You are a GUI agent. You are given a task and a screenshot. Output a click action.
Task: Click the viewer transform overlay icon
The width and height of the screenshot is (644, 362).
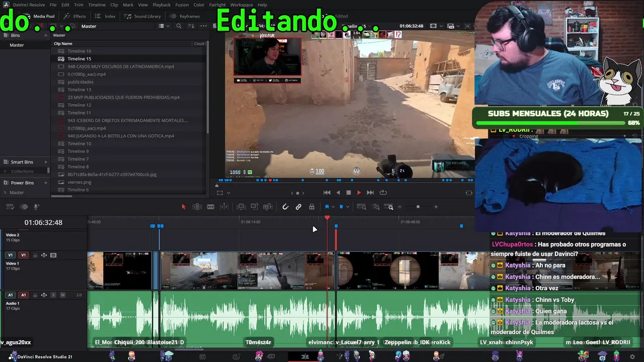(219, 193)
